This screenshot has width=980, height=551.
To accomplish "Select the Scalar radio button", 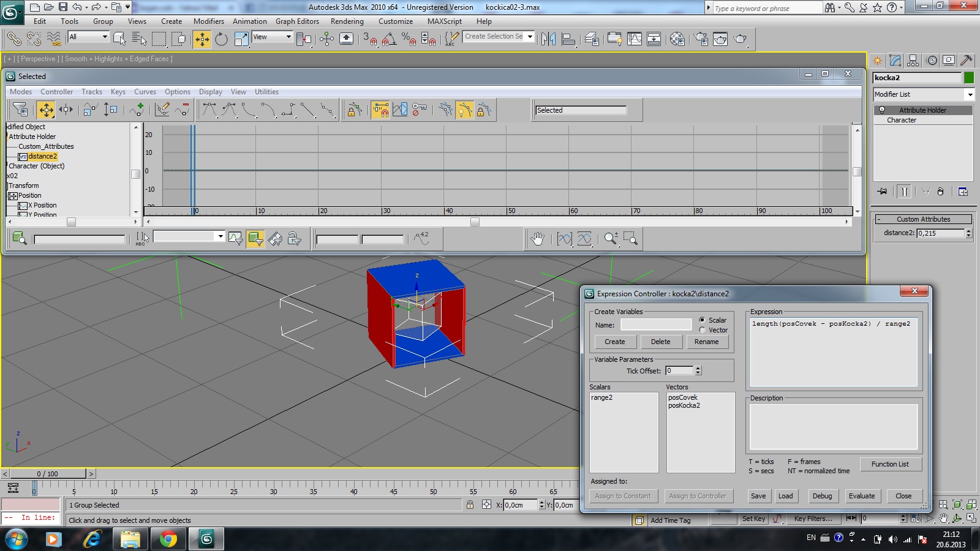I will (702, 320).
